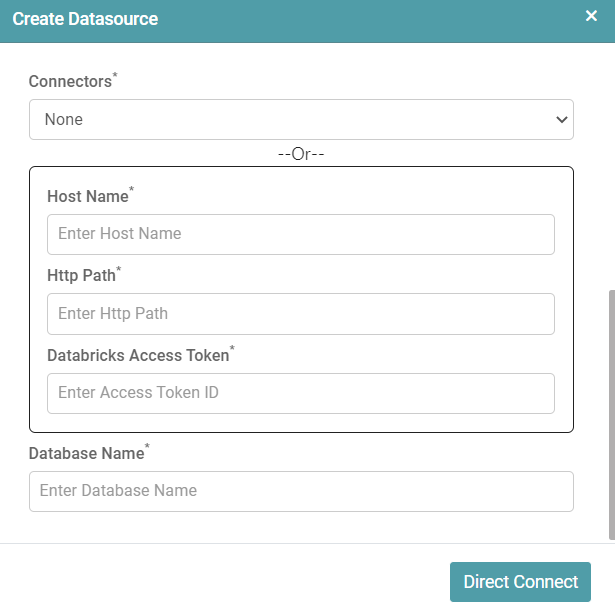Click the Connectors dropdown chevron arrow
The image size is (615, 615).
pos(560,120)
